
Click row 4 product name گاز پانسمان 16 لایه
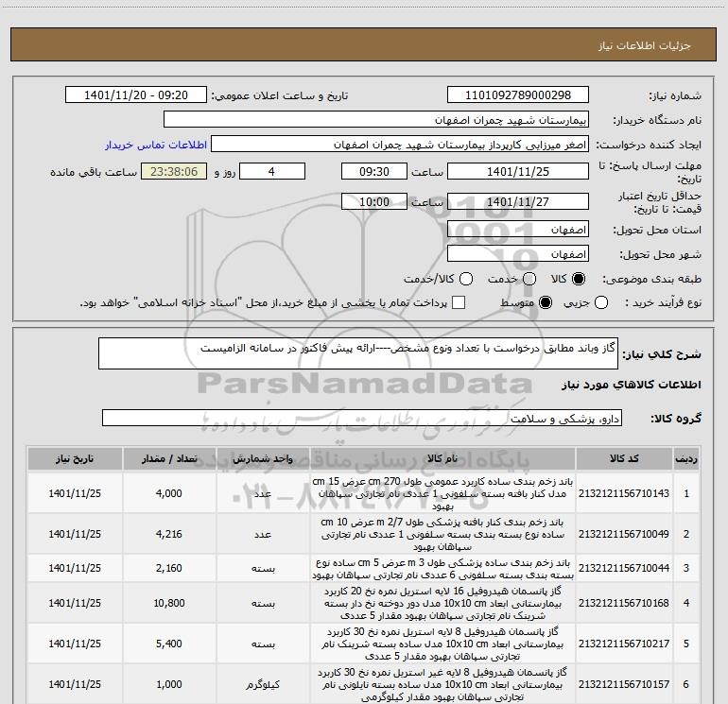pyautogui.click(x=442, y=603)
